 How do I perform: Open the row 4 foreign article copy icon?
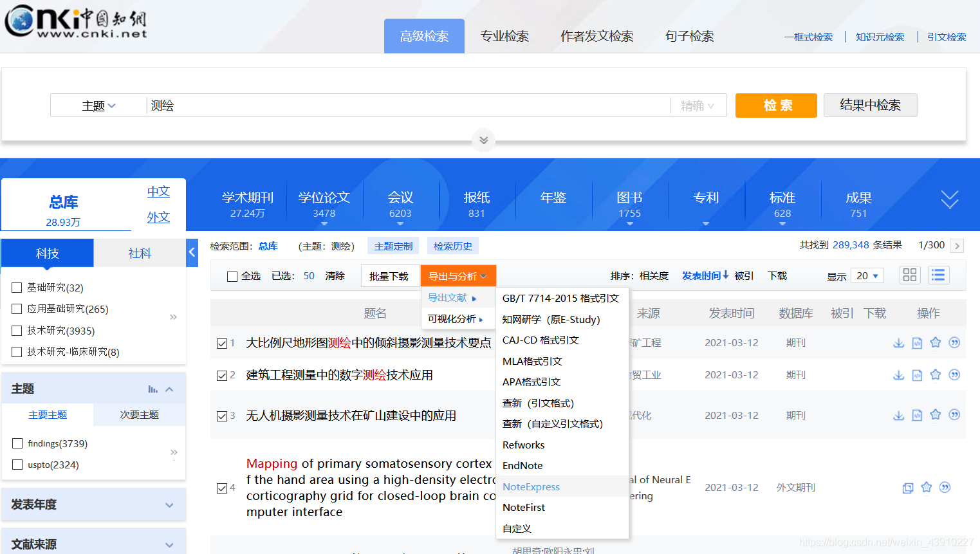pos(908,488)
